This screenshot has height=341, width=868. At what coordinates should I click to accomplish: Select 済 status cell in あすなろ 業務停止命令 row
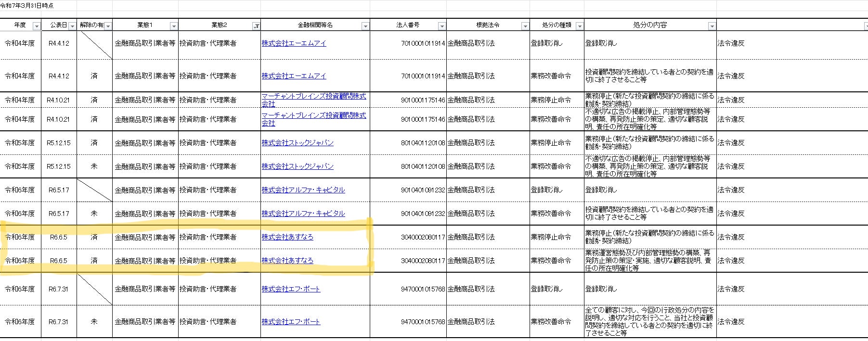94,237
